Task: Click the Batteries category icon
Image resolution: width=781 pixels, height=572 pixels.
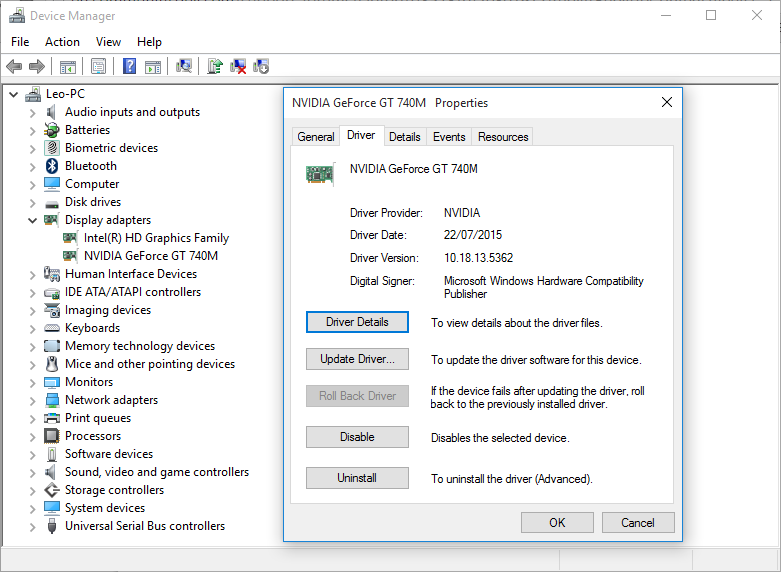Action: coord(52,130)
